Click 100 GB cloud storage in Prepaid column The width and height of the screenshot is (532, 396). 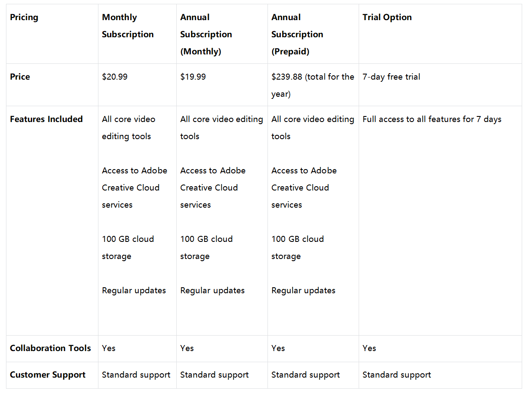[297, 247]
